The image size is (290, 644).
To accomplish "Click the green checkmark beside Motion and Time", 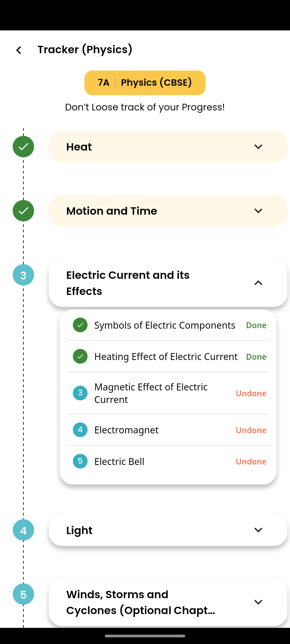I will pos(23,211).
